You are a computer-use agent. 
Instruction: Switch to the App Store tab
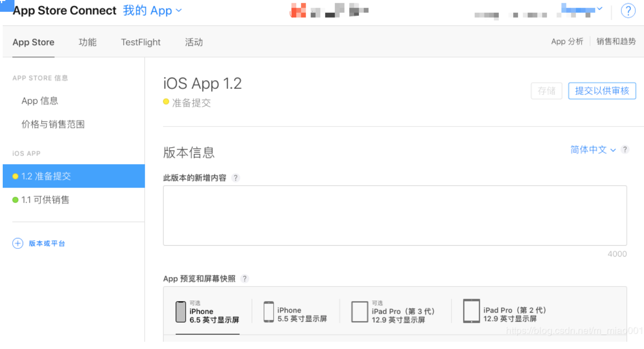pos(34,42)
